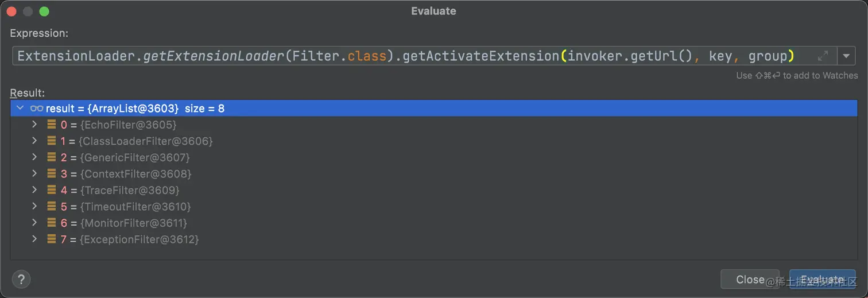Click the list element icon for ContextFilter

coord(52,173)
